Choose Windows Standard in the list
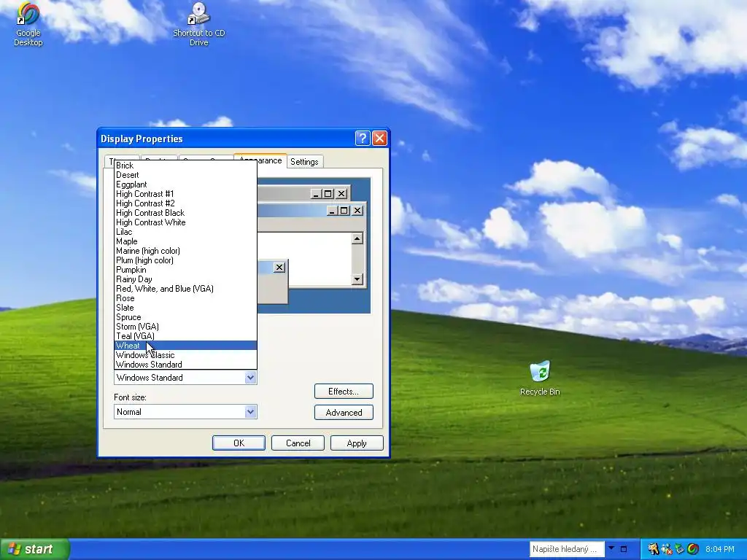 coord(186,365)
